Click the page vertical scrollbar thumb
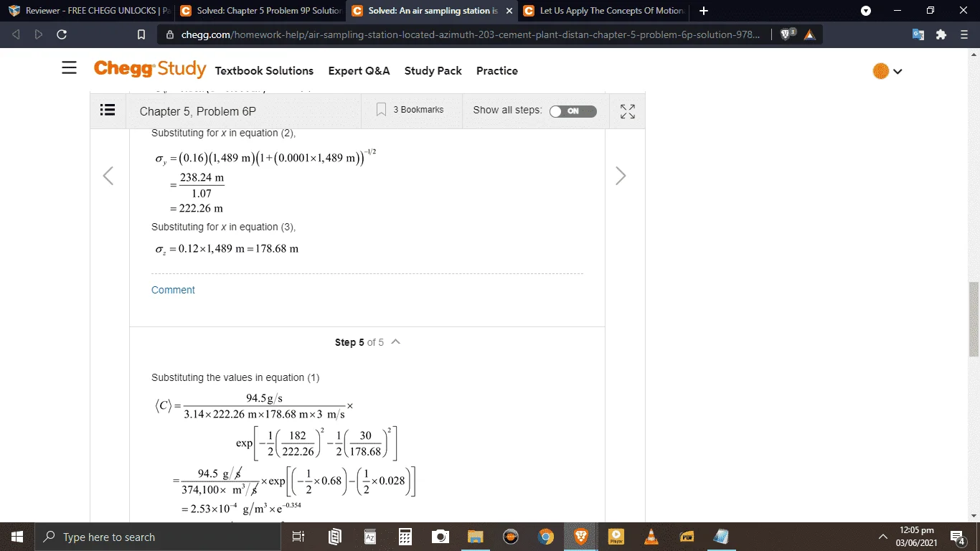The width and height of the screenshot is (980, 551). coord(974,319)
